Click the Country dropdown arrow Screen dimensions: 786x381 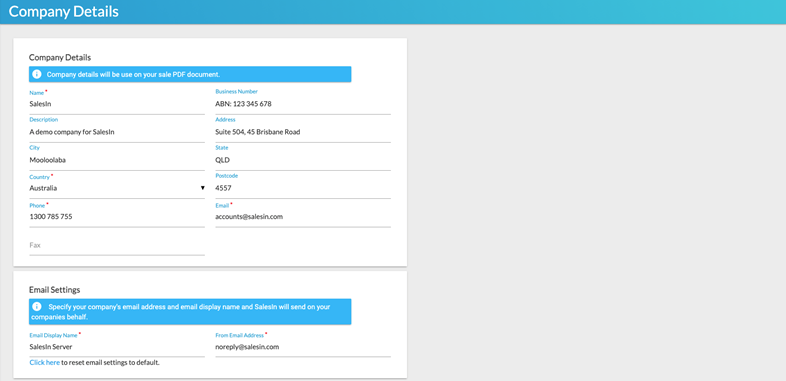pos(203,188)
